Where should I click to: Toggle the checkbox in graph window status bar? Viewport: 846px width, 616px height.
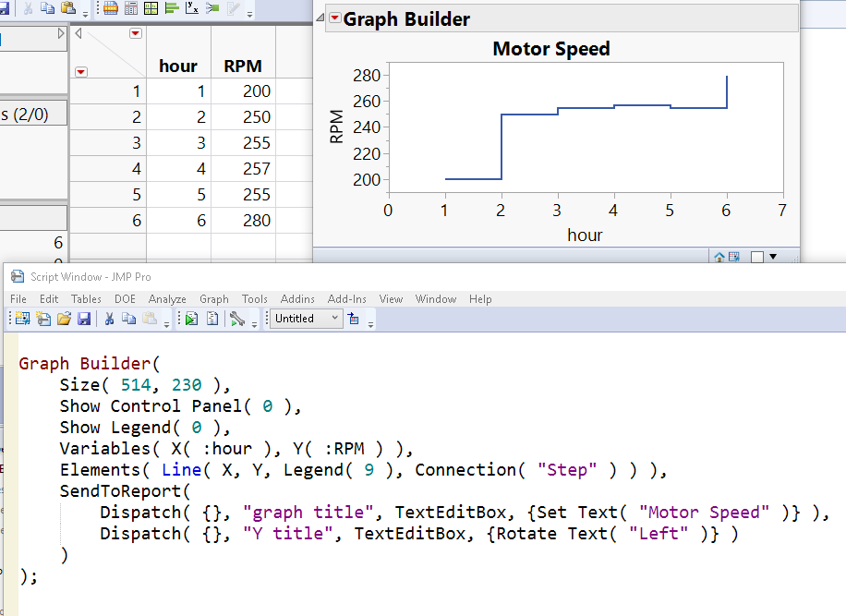(757, 257)
